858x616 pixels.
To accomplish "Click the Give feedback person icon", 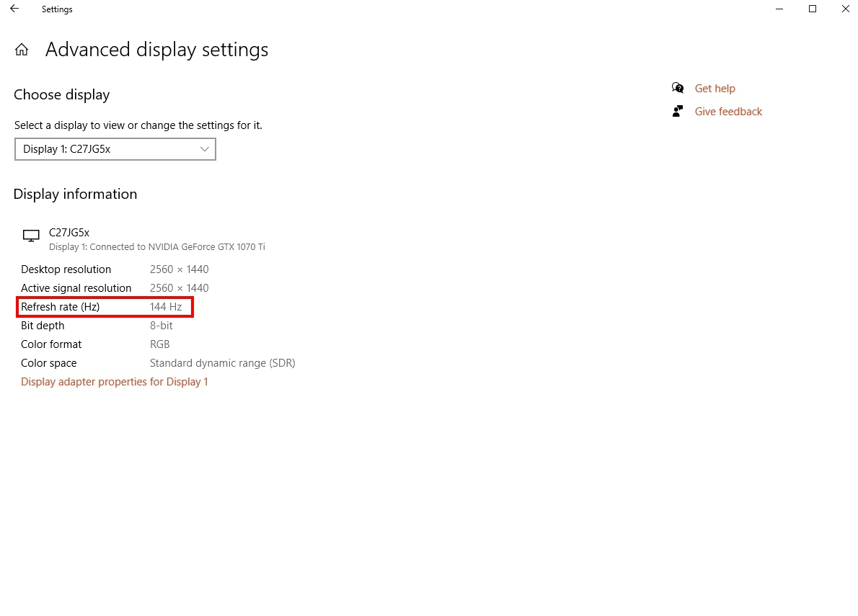I will (x=678, y=111).
